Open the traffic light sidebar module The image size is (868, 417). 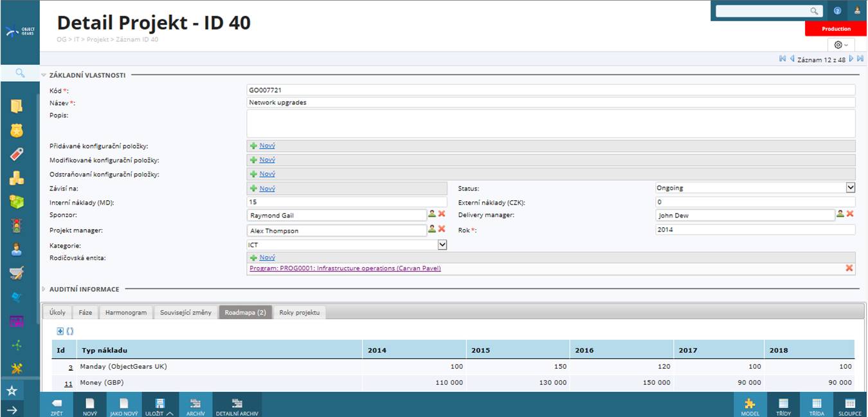[16, 226]
